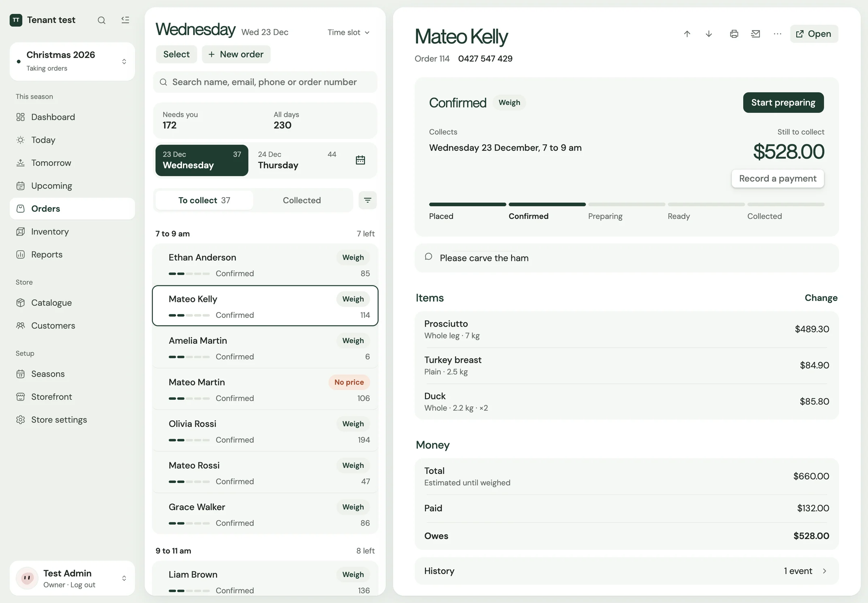The height and width of the screenshot is (603, 868).
Task: Open Reports in the sidebar
Action: point(72,255)
